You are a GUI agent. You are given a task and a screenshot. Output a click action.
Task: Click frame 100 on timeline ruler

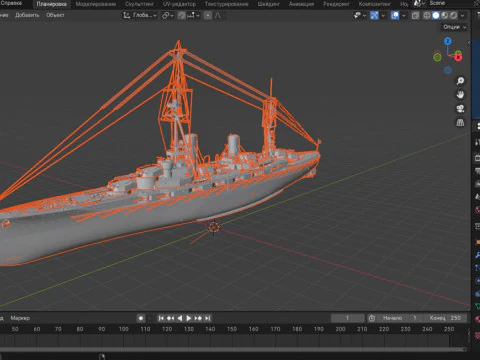coord(124,329)
